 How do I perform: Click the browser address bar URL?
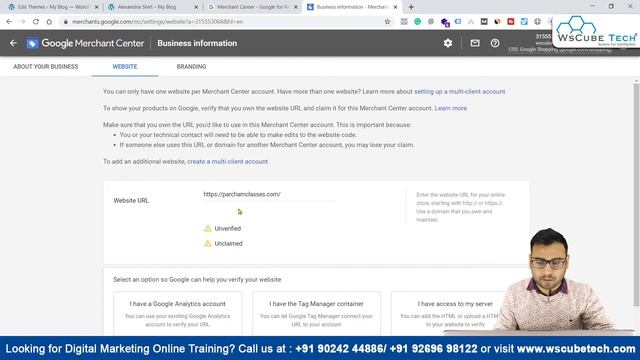point(158,22)
